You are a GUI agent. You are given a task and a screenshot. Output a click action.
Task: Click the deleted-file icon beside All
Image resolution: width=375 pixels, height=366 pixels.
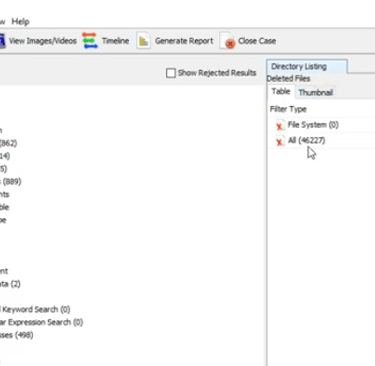(x=279, y=141)
